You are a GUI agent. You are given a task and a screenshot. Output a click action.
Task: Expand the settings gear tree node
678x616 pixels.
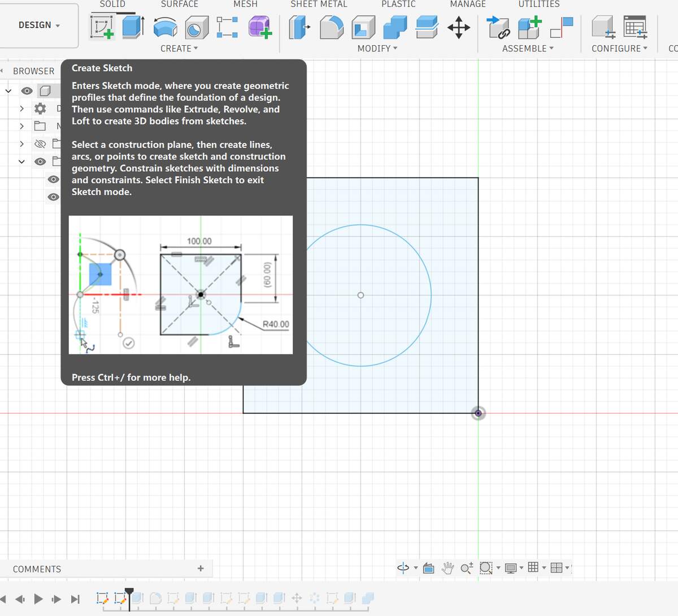tap(21, 109)
